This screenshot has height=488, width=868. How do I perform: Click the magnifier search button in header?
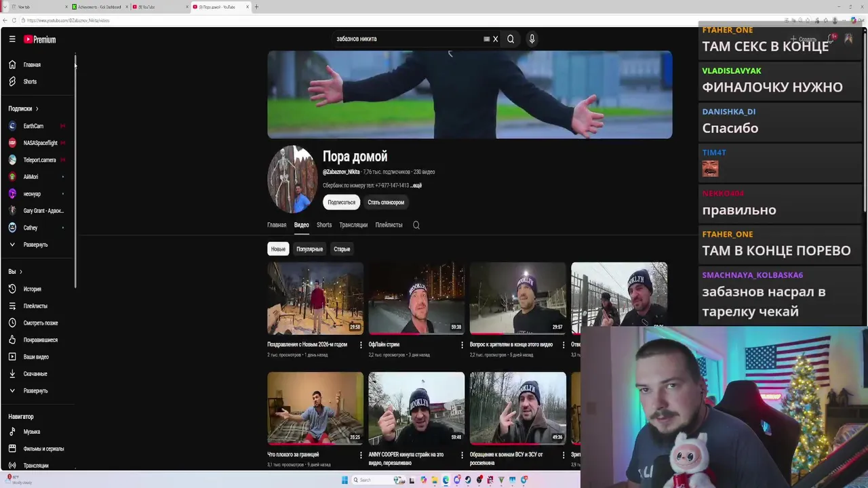(x=511, y=39)
